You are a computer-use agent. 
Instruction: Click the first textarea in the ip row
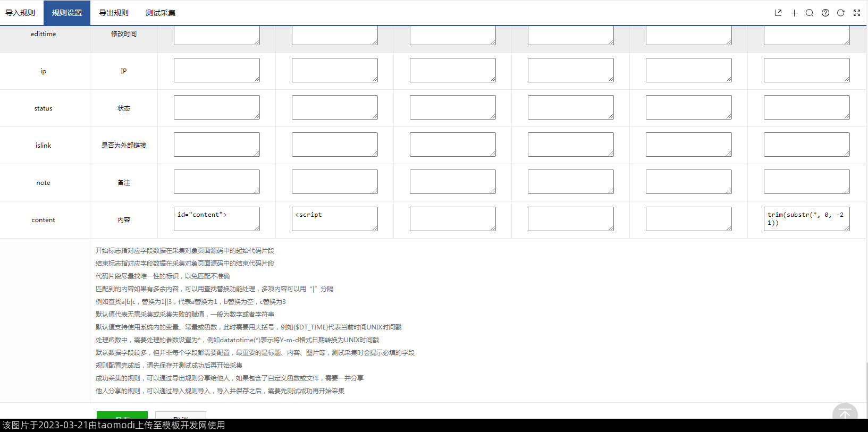(216, 70)
